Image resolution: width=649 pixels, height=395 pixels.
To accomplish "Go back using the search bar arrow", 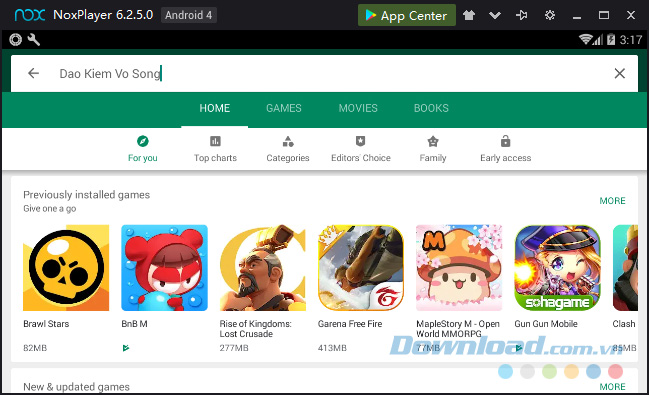I will tap(34, 73).
